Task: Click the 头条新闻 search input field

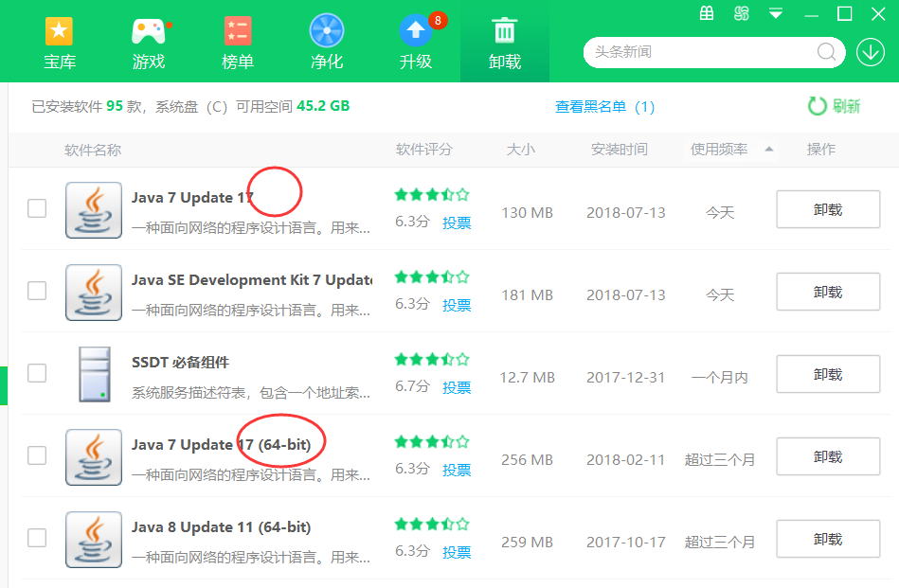Action: point(702,52)
